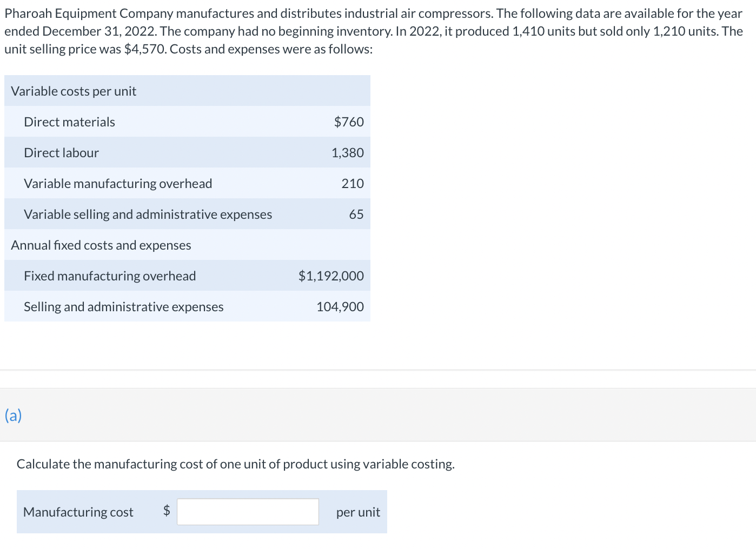Click the dollar sign before the input

tap(167, 511)
